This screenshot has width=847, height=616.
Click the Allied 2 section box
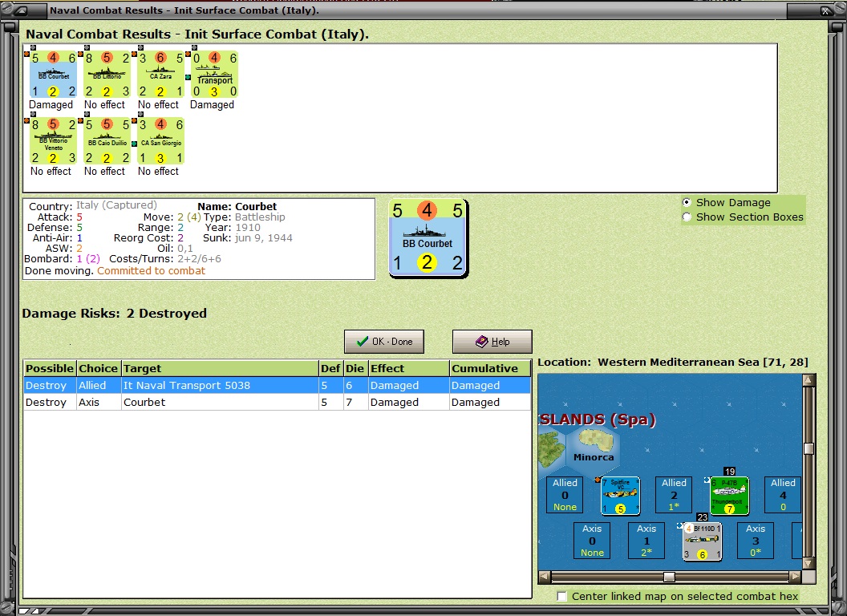click(674, 494)
